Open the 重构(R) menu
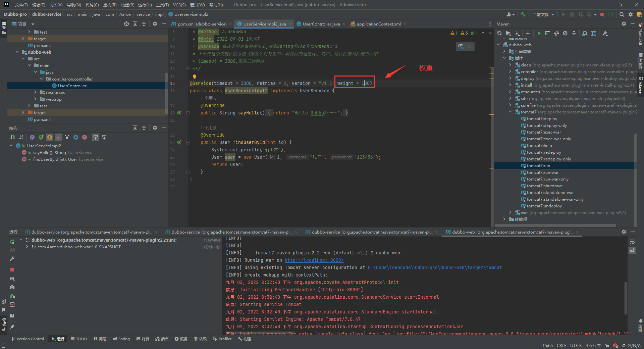The height and width of the screenshot is (349, 644). pos(110,5)
